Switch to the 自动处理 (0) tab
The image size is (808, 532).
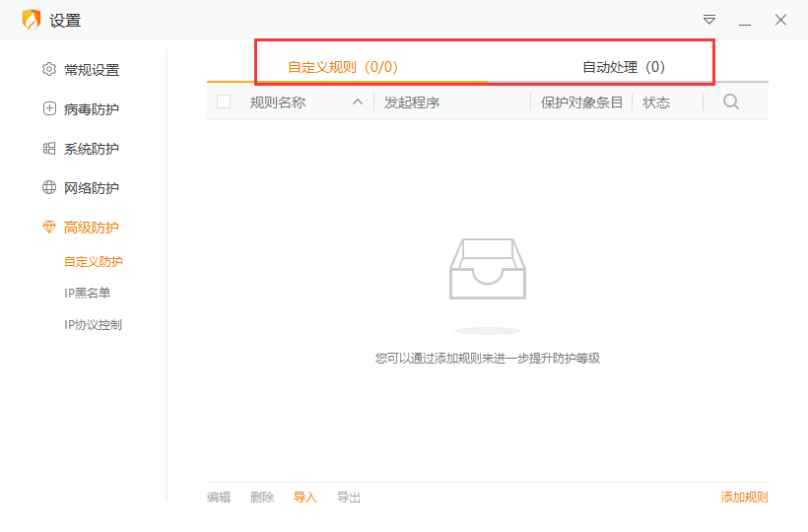coord(624,67)
